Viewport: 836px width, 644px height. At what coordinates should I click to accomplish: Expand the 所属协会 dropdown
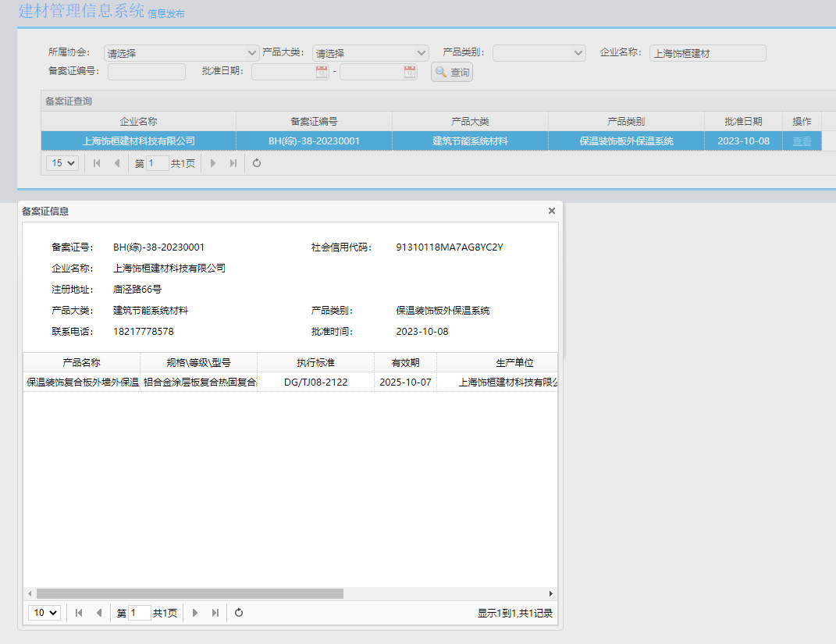coord(251,53)
